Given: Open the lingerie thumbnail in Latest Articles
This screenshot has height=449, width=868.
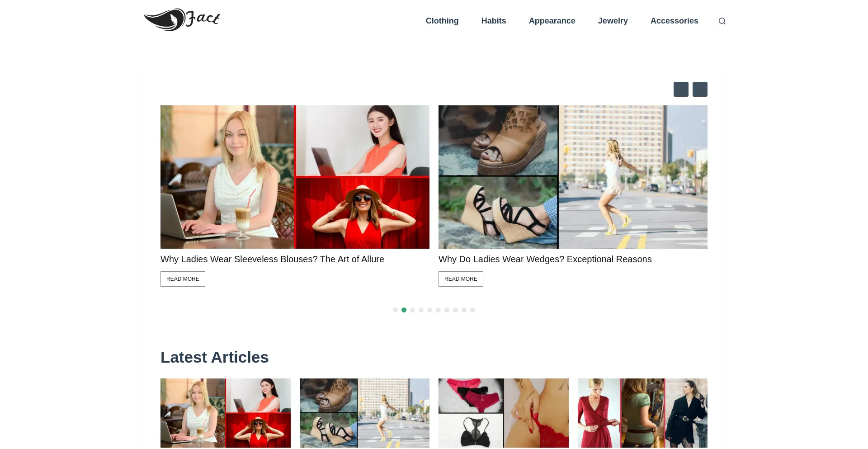Looking at the screenshot, I should click(504, 413).
